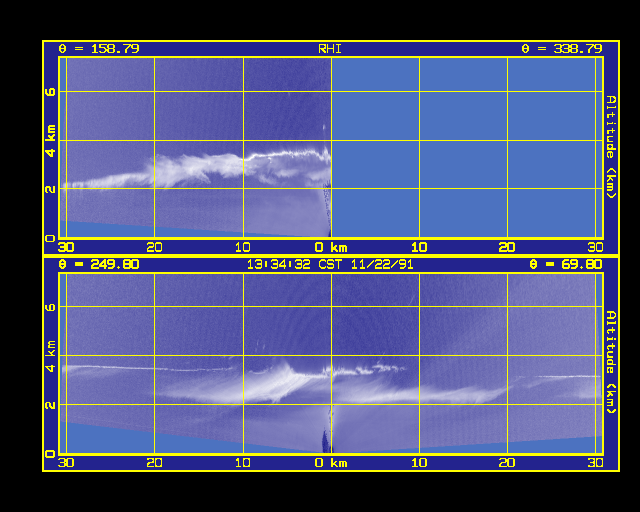Click the 'θ = 158.79' azimuth label
The width and height of the screenshot is (640, 512).
99,49
